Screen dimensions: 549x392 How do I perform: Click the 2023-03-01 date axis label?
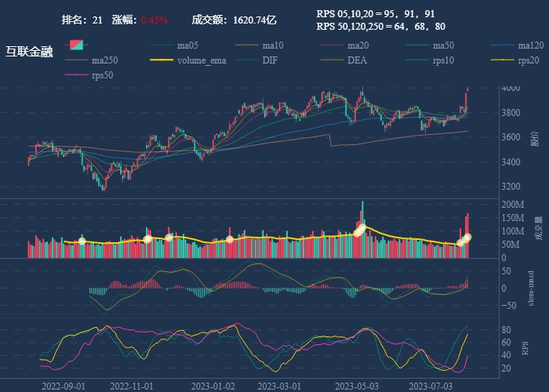[x=279, y=387]
